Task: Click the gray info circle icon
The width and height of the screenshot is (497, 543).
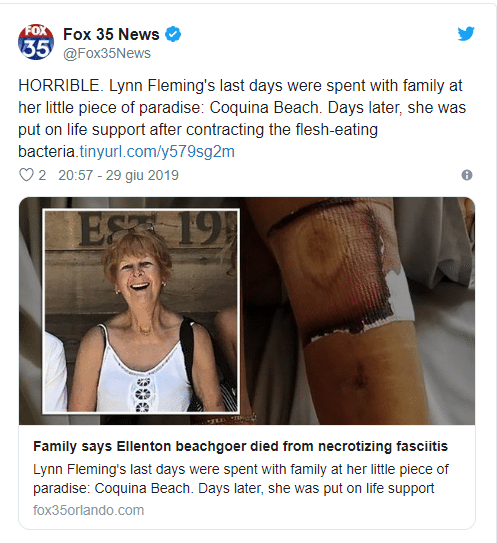Action: (x=467, y=175)
